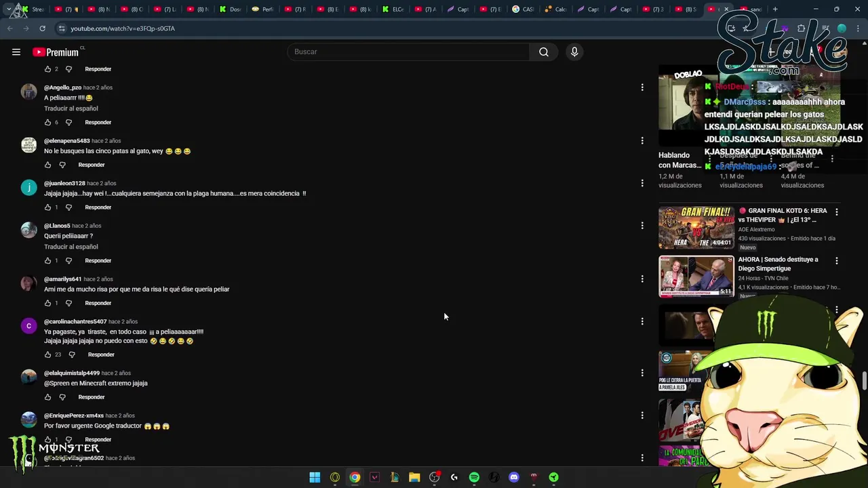Reply to @elenapena5483 with Responder
868x488 pixels.
point(91,165)
